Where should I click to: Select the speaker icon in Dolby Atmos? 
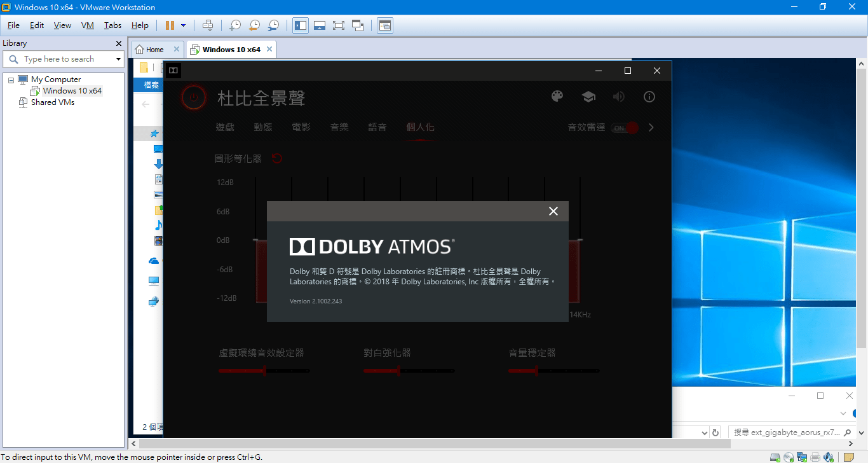click(x=618, y=96)
